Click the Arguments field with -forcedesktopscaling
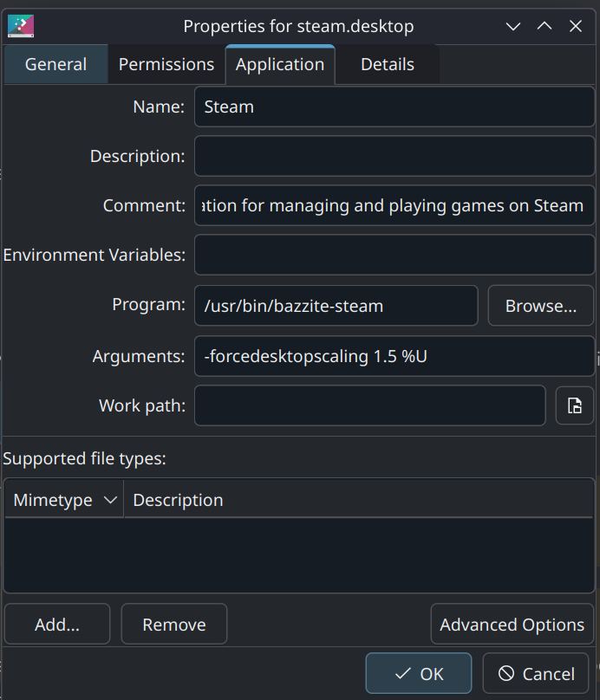Viewport: 600px width, 700px height. tap(395, 356)
